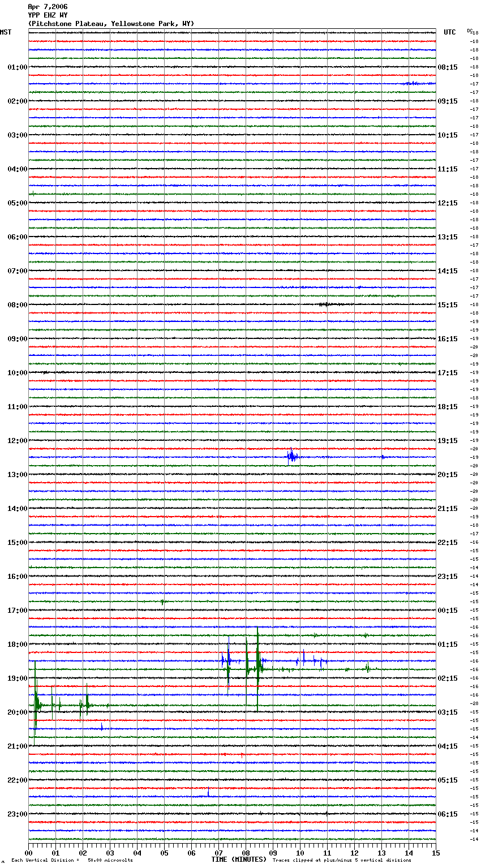Click the 'DC' column header at top right
Viewport: 481px width, 868px height.
point(469,31)
